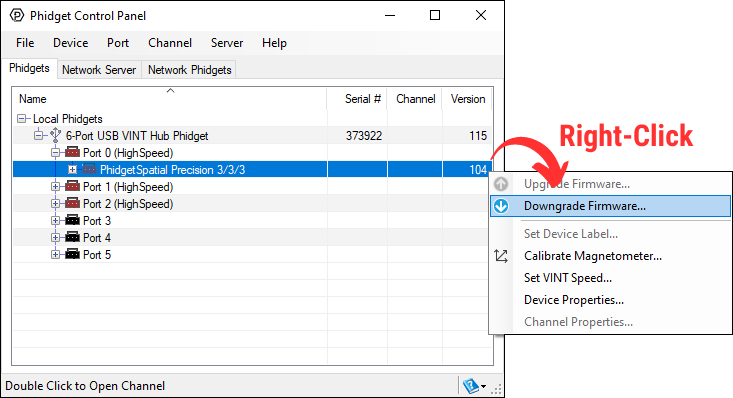Sort by the Version column header

coord(467,99)
